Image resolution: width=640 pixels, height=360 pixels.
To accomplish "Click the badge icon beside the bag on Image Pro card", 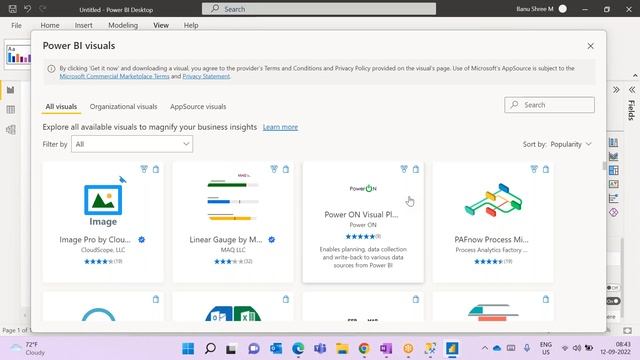I will [144, 169].
